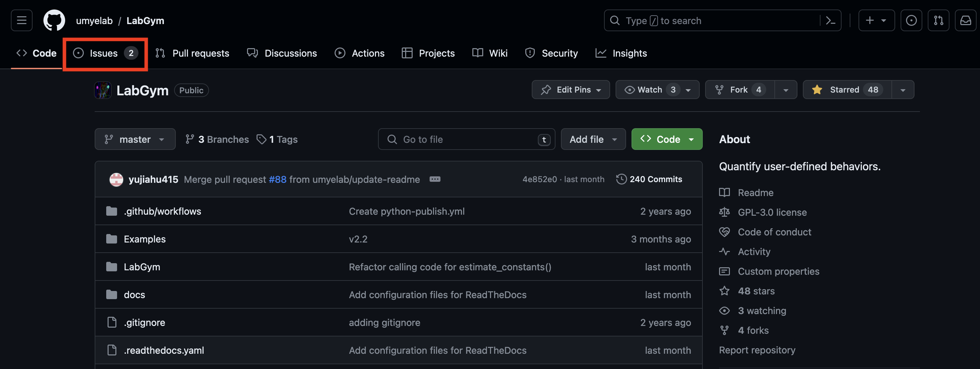Click the tag icon next to 1 Tags
The height and width of the screenshot is (369, 980).
coord(261,139)
